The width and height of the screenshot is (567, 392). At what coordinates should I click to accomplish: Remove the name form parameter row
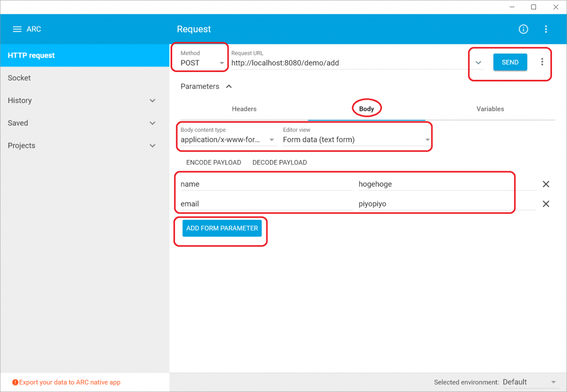(x=545, y=184)
